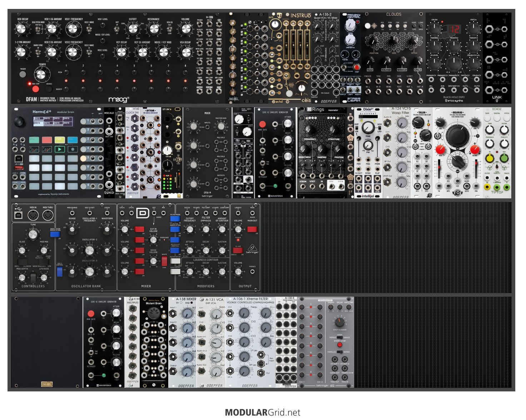Click the Tune knob on Model D
526x420 pixels.
click(33, 234)
